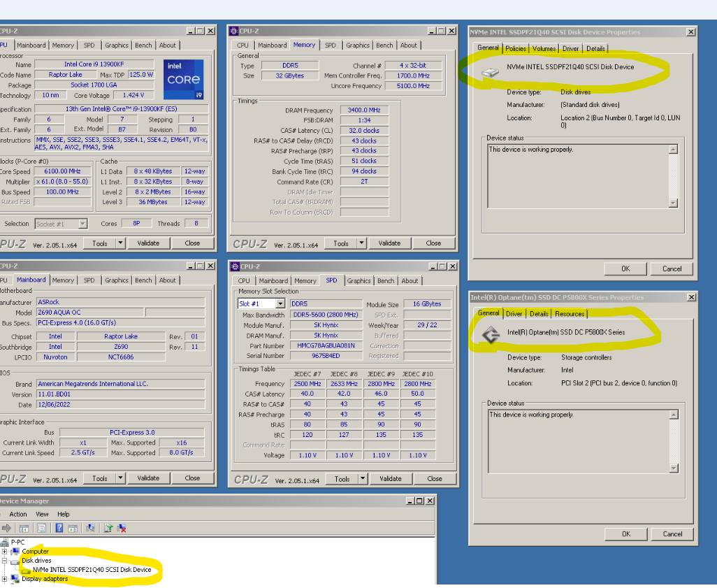Switch to Graphics tab in Memory CPU-Z window
This screenshot has width=717, height=588.
pyautogui.click(x=358, y=45)
